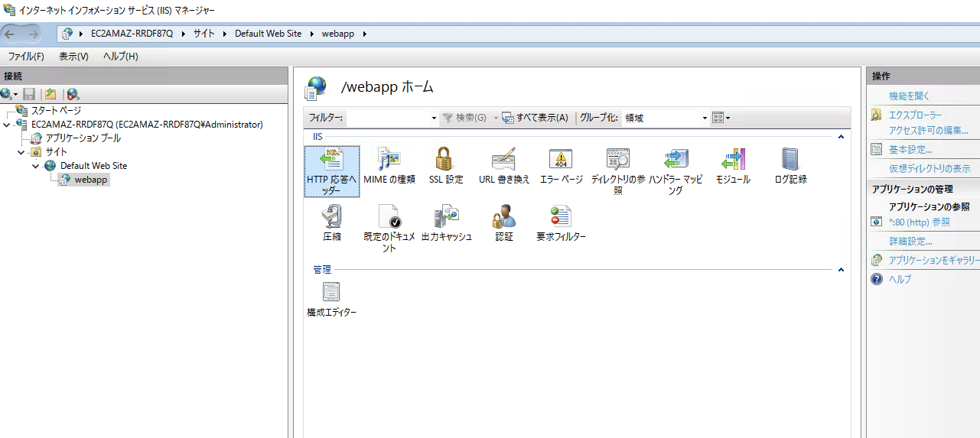Click the back navigation arrow
The image size is (980, 438).
[x=11, y=34]
